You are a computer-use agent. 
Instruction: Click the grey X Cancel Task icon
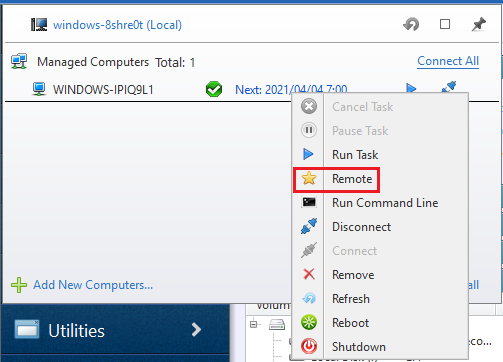(309, 106)
